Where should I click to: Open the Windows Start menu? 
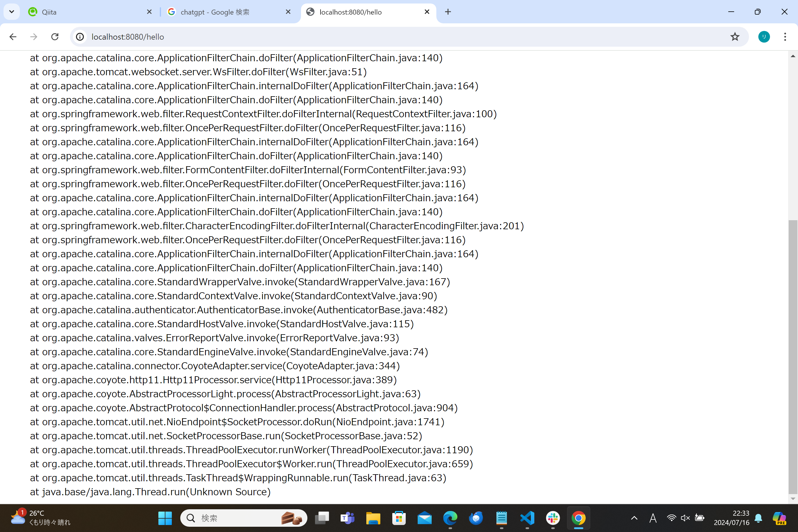pyautogui.click(x=165, y=518)
